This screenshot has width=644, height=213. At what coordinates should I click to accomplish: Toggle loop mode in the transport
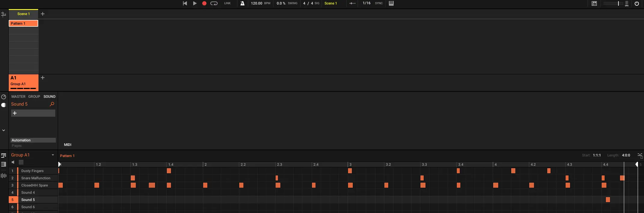214,3
